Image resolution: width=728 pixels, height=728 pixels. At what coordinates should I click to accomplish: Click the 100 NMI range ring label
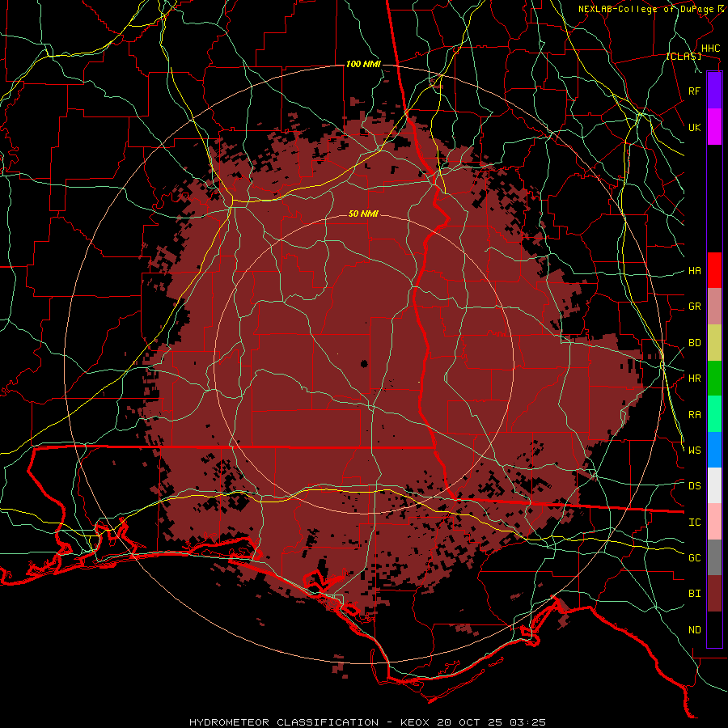pyautogui.click(x=363, y=64)
